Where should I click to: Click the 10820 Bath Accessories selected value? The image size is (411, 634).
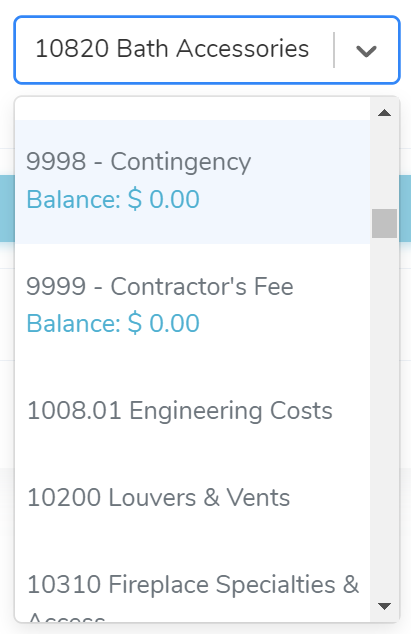172,49
